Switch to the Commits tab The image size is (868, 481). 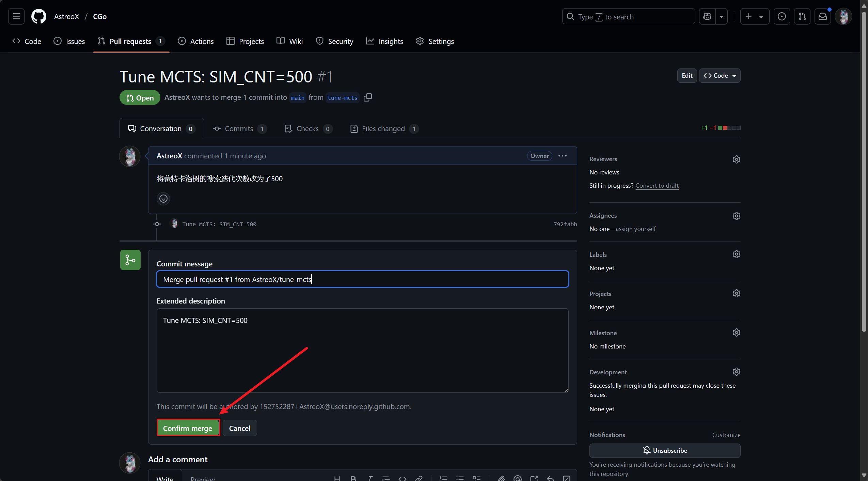pos(240,128)
